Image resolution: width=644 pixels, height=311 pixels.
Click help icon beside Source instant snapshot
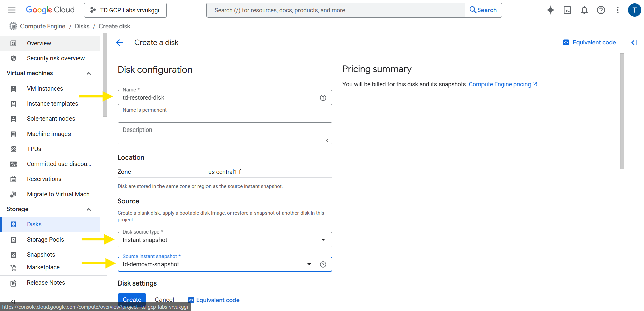323,264
